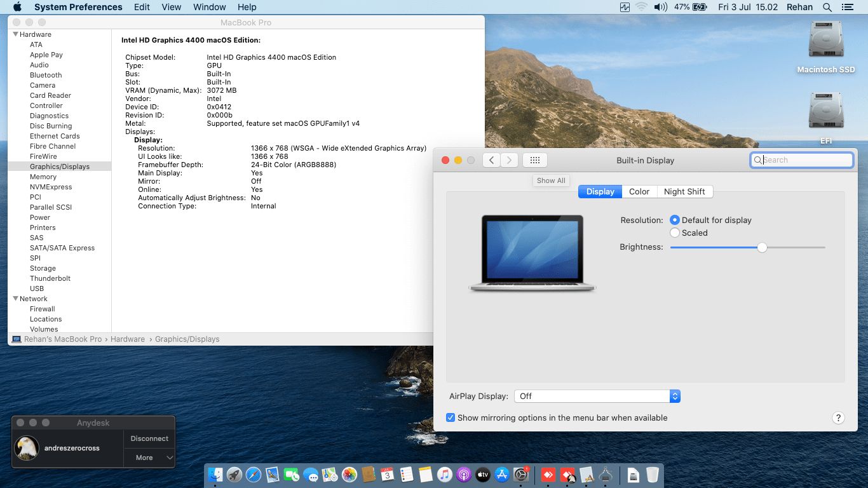Launch Safari from the dock
This screenshot has width=868, height=488.
[254, 475]
